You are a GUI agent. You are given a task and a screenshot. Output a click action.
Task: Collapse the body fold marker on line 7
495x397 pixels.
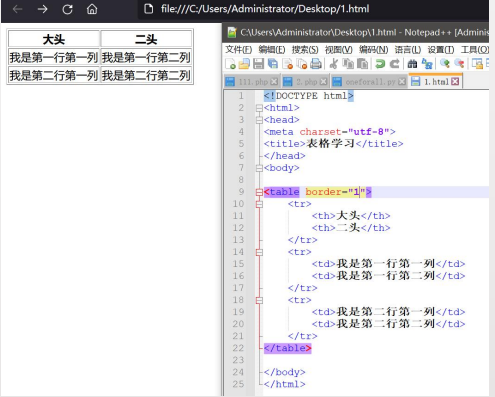click(259, 168)
